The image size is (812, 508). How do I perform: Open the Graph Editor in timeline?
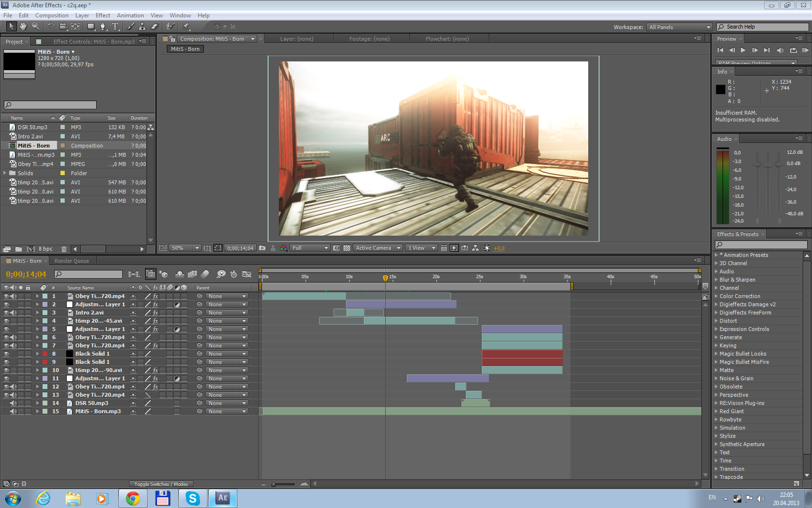click(246, 274)
